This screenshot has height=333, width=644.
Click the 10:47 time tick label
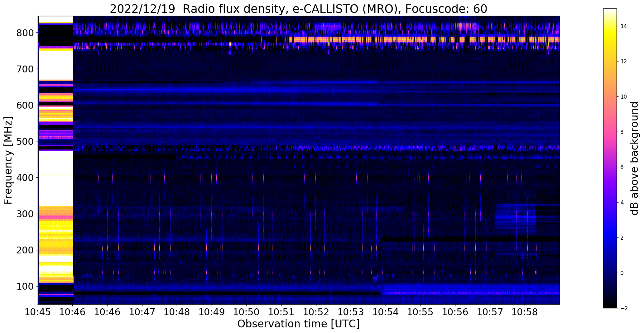click(x=142, y=312)
